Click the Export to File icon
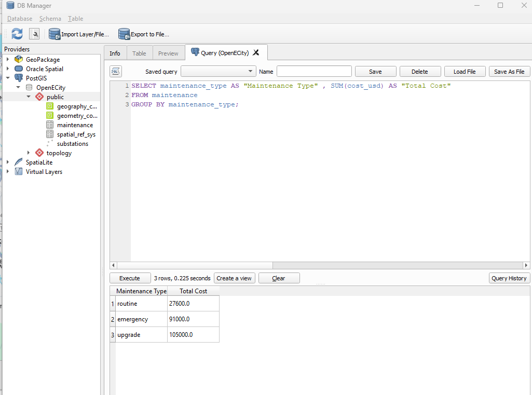Image resolution: width=532 pixels, height=395 pixels. pyautogui.click(x=124, y=34)
